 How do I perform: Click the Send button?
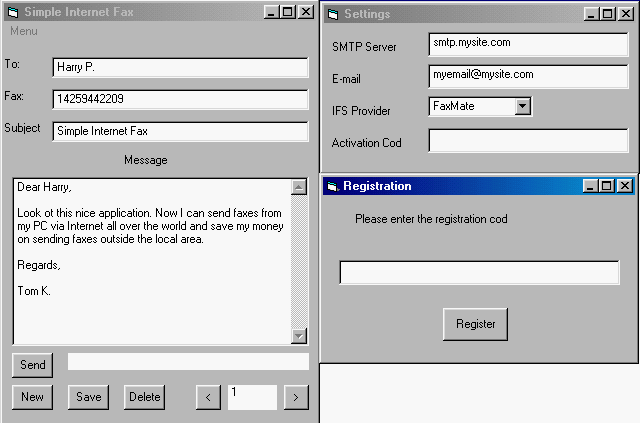click(x=33, y=365)
